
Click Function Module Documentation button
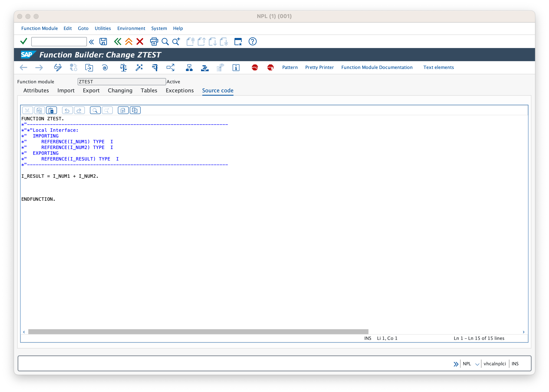(x=377, y=67)
